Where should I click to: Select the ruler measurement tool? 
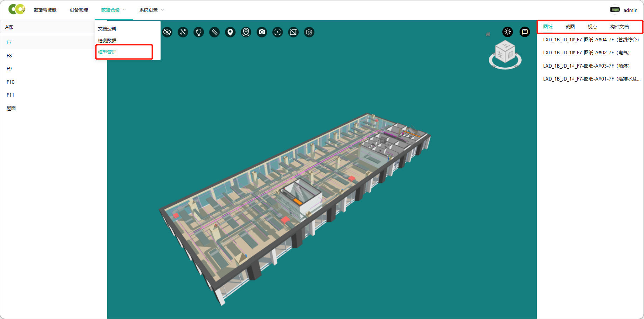pos(215,32)
